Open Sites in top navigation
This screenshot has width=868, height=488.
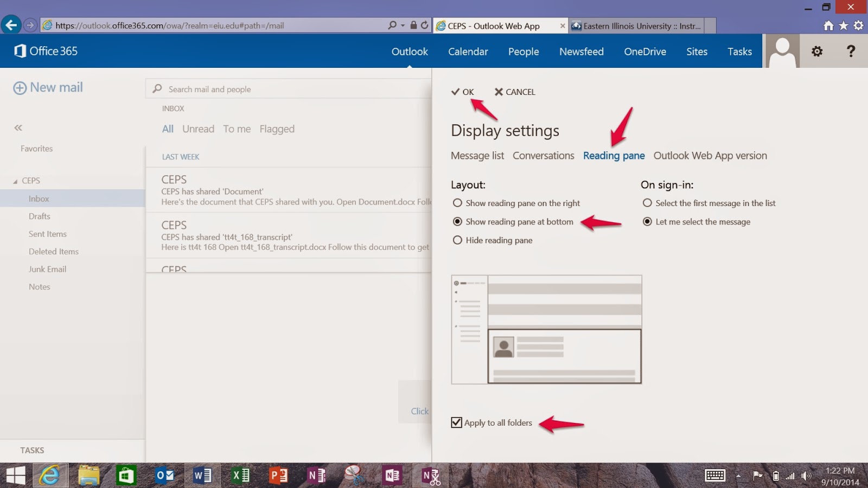tap(697, 52)
